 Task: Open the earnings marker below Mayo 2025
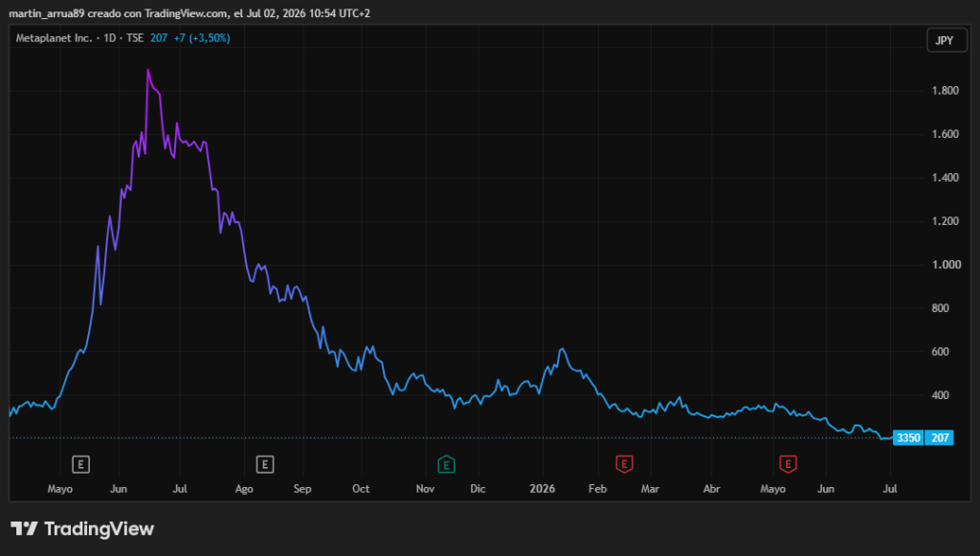(80, 464)
